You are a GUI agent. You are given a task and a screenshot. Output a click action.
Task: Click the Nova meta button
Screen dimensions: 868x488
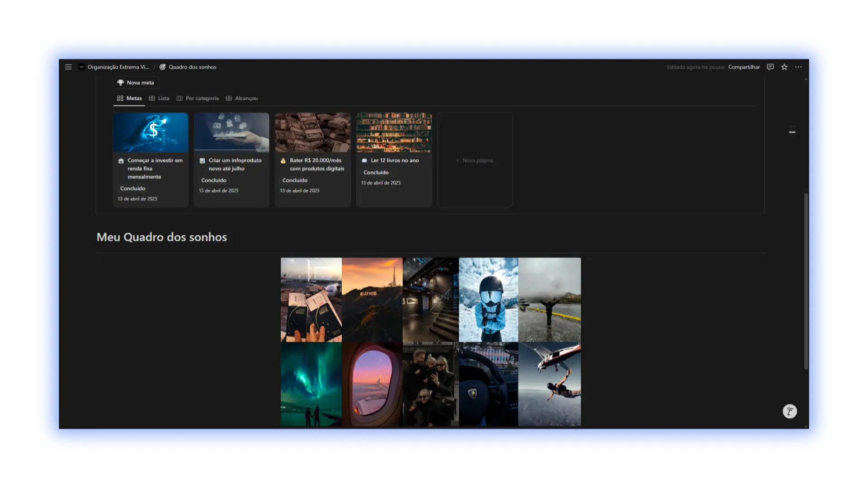[136, 83]
